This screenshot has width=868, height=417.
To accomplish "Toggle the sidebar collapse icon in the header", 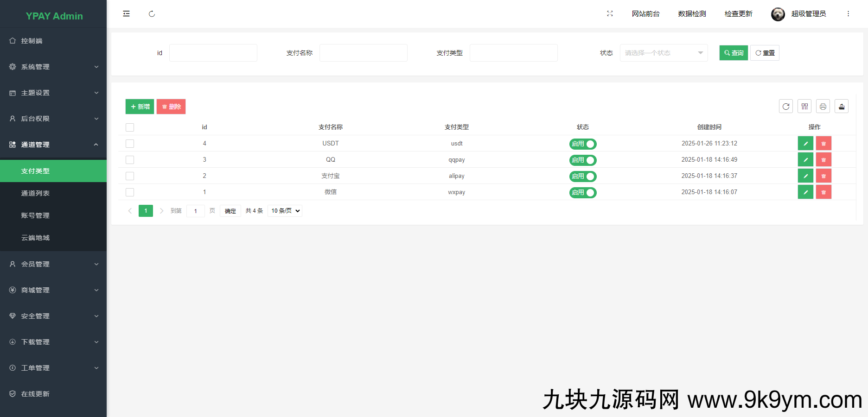I will 126,13.
